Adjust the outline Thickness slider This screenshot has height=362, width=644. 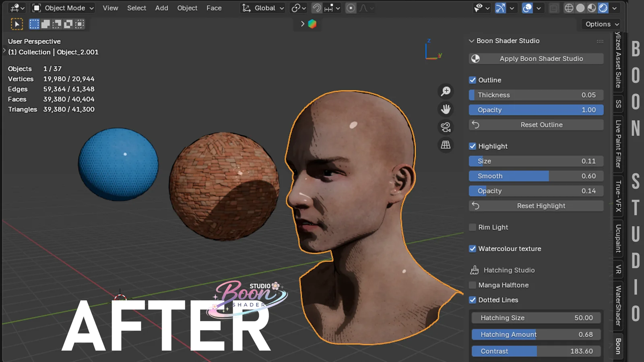click(x=536, y=95)
